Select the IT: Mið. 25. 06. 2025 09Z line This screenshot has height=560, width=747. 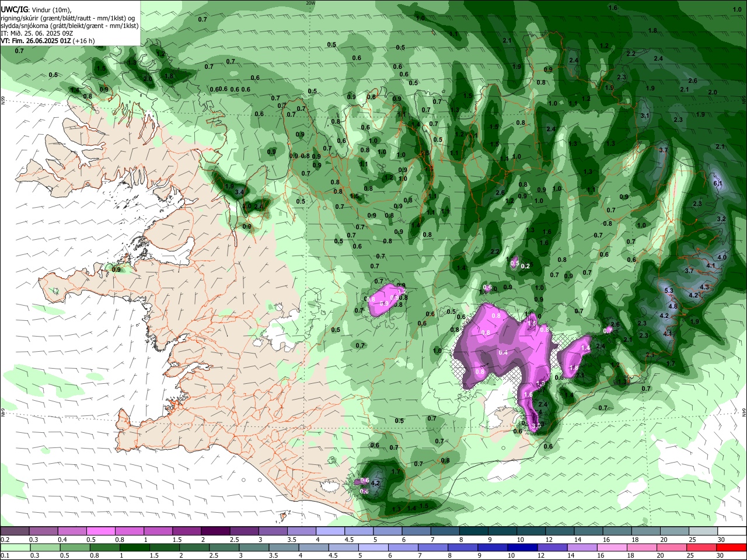pos(37,33)
